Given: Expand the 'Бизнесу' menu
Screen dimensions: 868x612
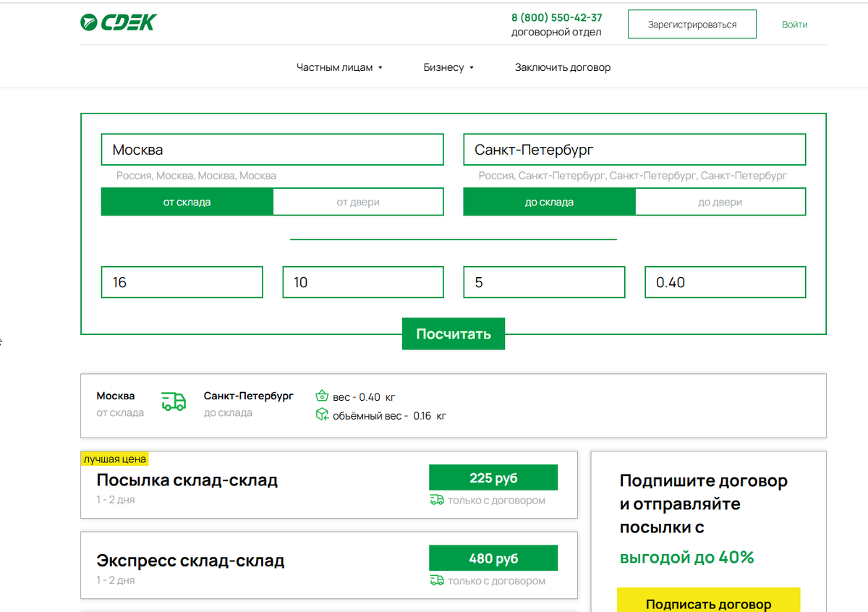Looking at the screenshot, I should pos(448,67).
